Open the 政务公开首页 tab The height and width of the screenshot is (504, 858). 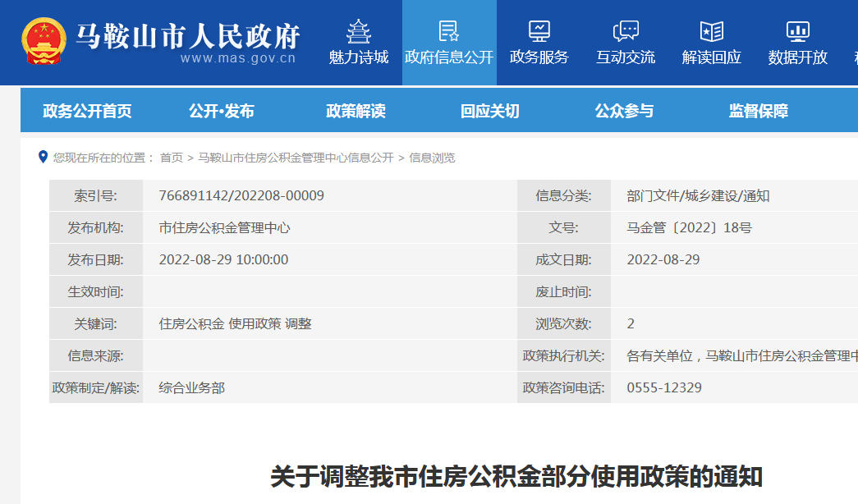87,111
